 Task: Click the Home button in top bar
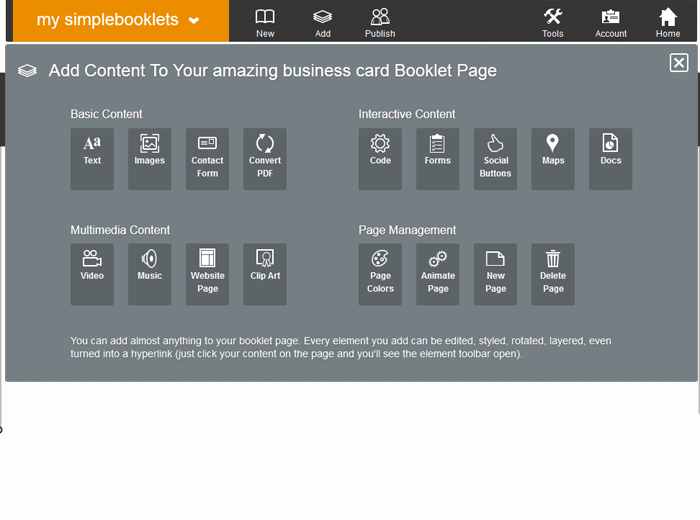click(668, 21)
